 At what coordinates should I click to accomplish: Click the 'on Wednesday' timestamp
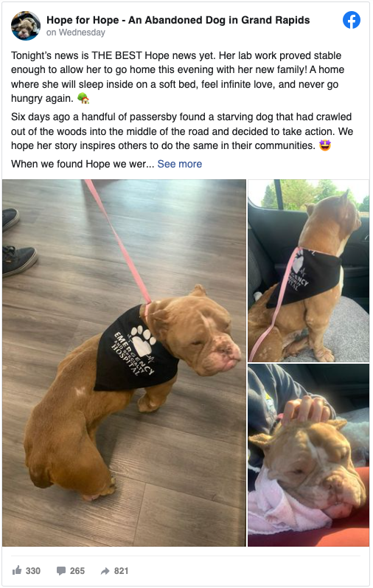click(x=76, y=32)
